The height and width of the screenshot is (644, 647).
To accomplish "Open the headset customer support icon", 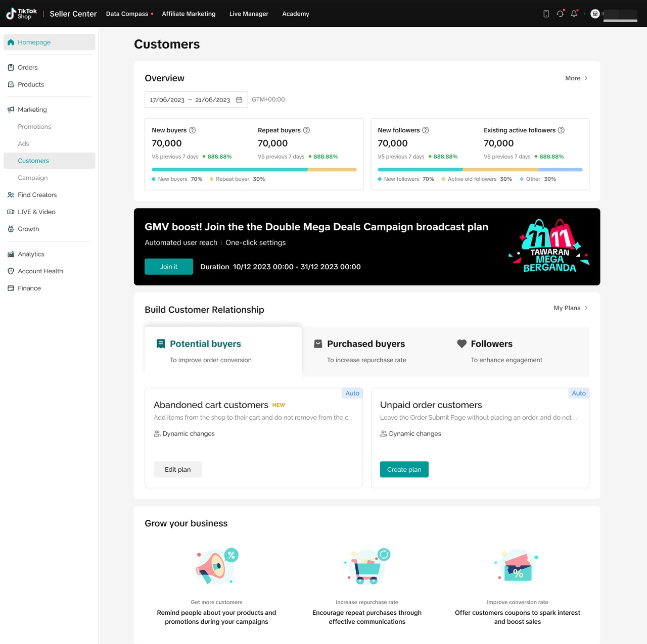I will click(560, 14).
